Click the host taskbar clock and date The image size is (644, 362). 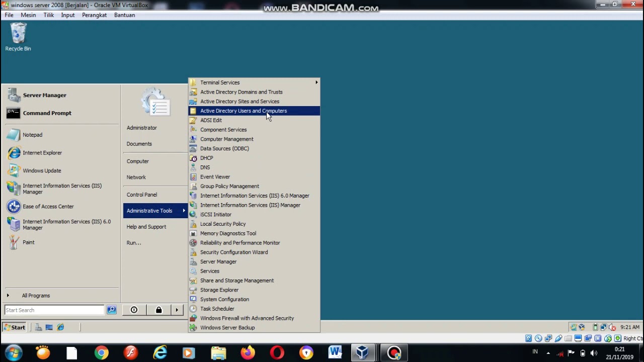point(620,353)
